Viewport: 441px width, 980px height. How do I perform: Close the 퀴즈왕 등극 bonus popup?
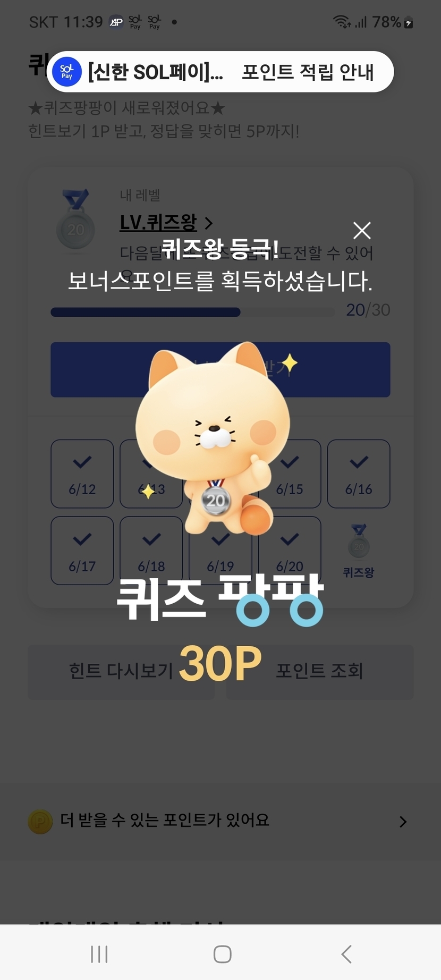point(362,230)
